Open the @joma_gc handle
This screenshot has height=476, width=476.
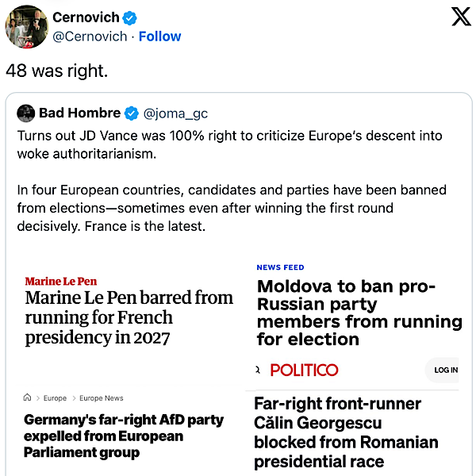(x=172, y=113)
